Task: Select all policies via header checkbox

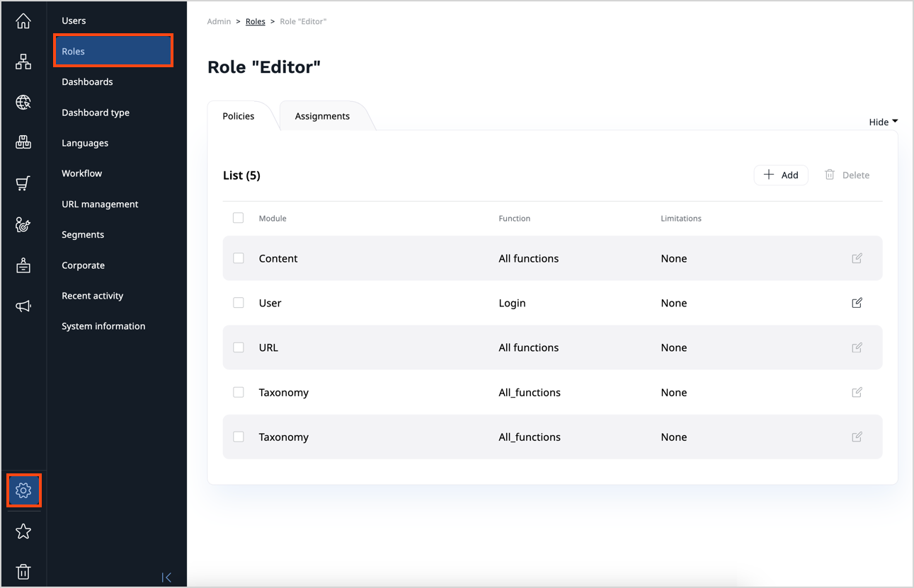Action: coord(239,218)
